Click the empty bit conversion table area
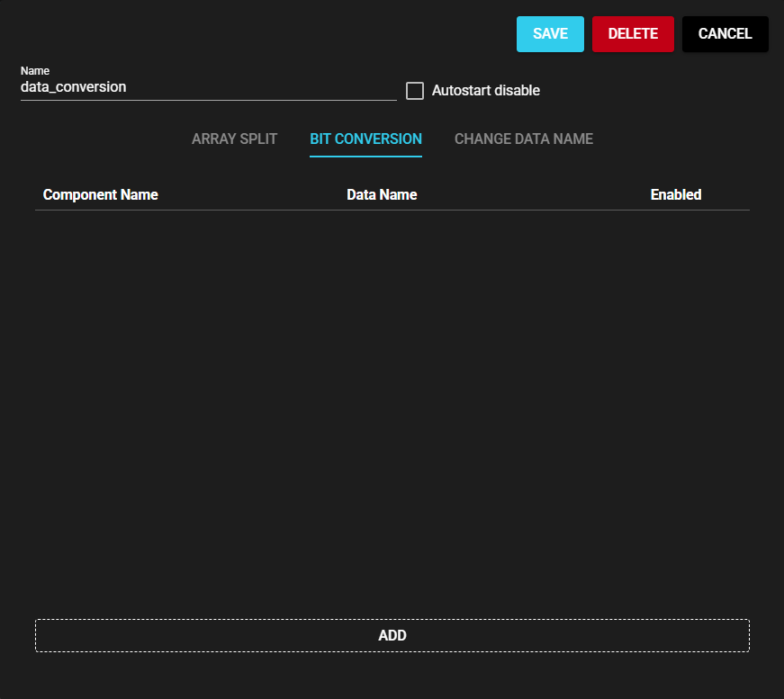This screenshot has width=784, height=699. click(x=392, y=405)
